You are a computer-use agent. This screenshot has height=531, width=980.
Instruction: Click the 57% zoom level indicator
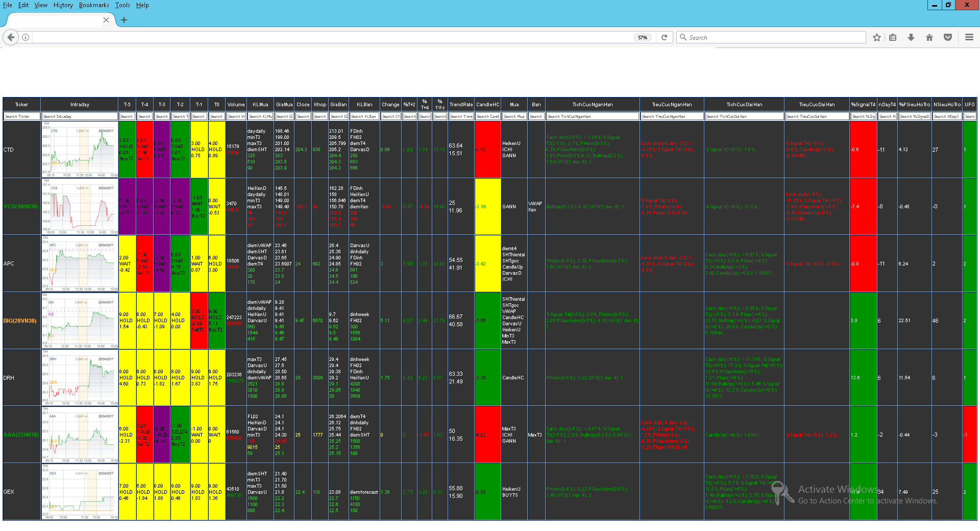click(642, 37)
